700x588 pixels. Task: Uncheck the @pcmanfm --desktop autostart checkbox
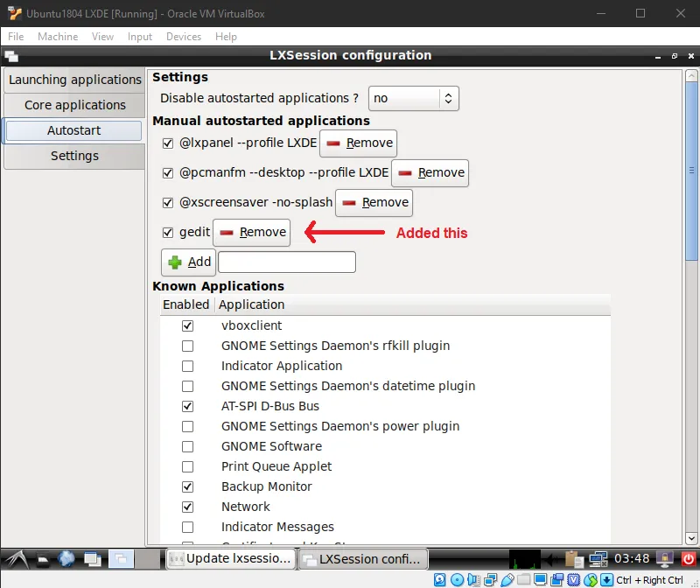[168, 172]
